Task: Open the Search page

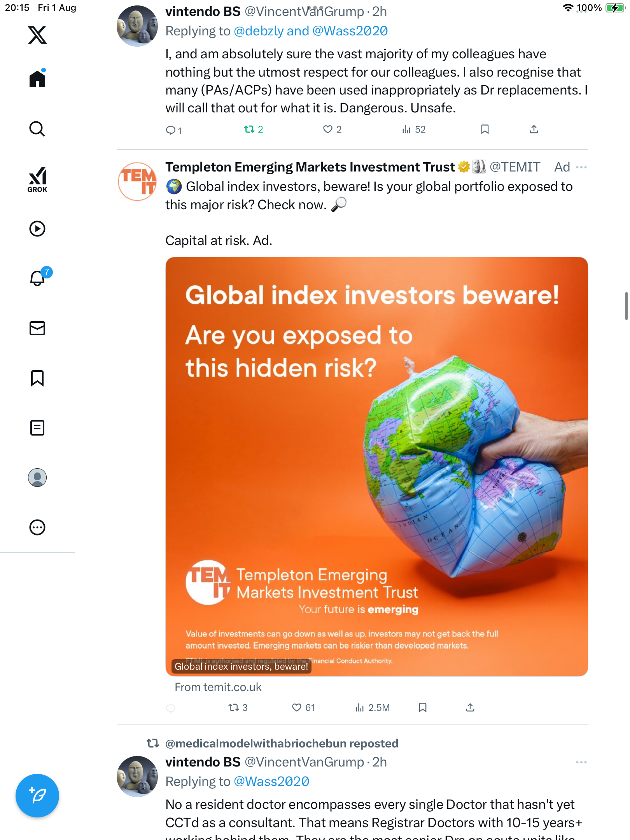Action: click(x=37, y=129)
